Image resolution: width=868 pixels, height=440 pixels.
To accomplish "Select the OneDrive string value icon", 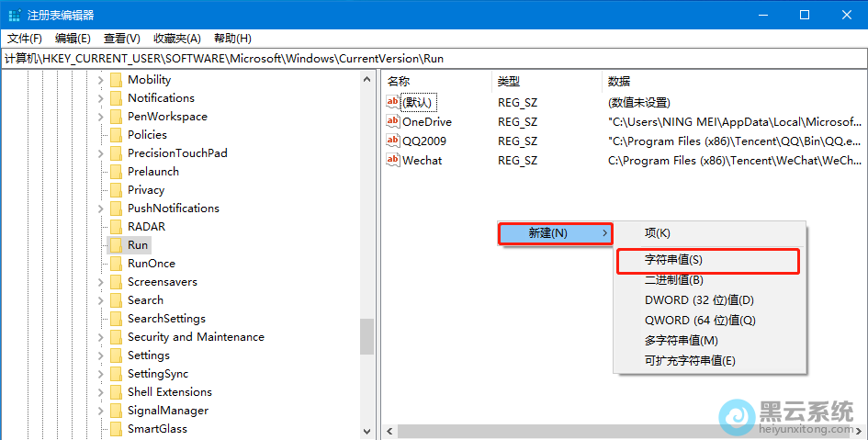I will click(393, 121).
